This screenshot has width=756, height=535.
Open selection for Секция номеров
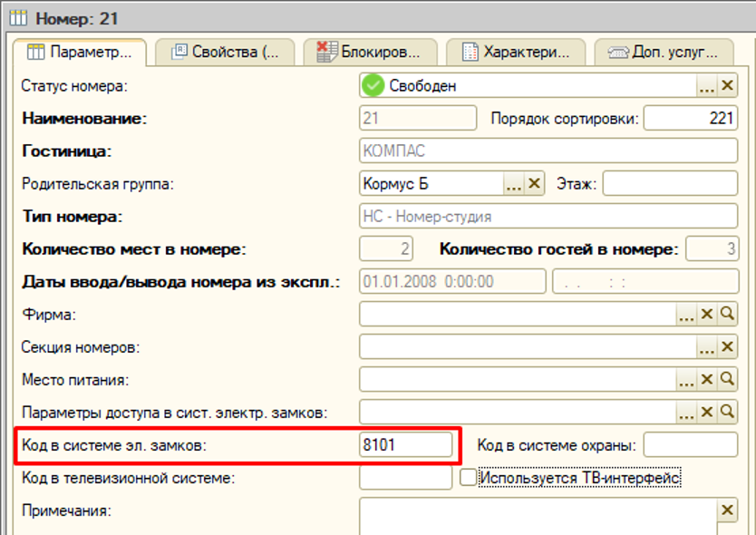(706, 347)
